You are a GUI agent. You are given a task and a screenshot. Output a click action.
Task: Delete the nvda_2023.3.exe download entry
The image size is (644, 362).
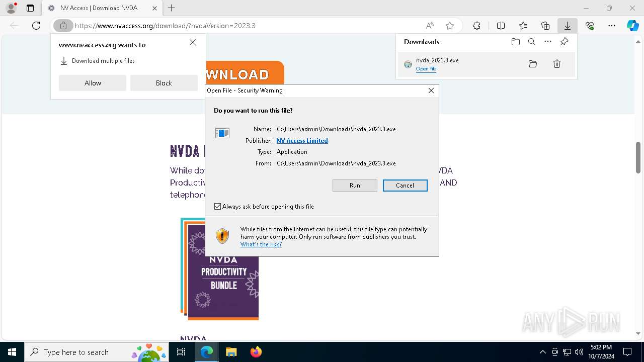pos(557,64)
